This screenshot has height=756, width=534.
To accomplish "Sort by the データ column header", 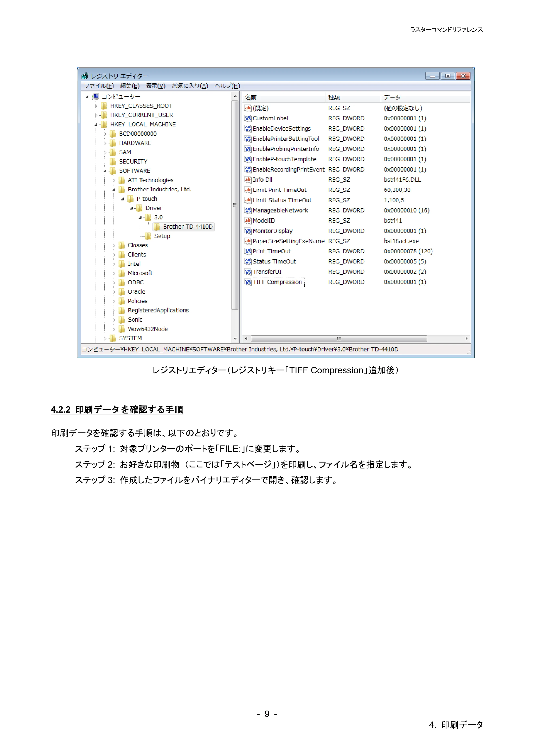I will pos(425,97).
